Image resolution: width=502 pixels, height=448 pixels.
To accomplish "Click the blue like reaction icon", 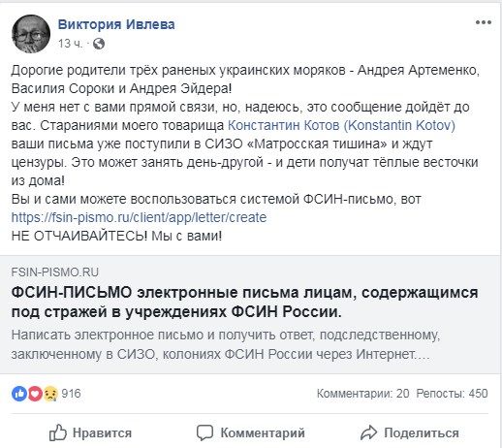I will tap(19, 394).
